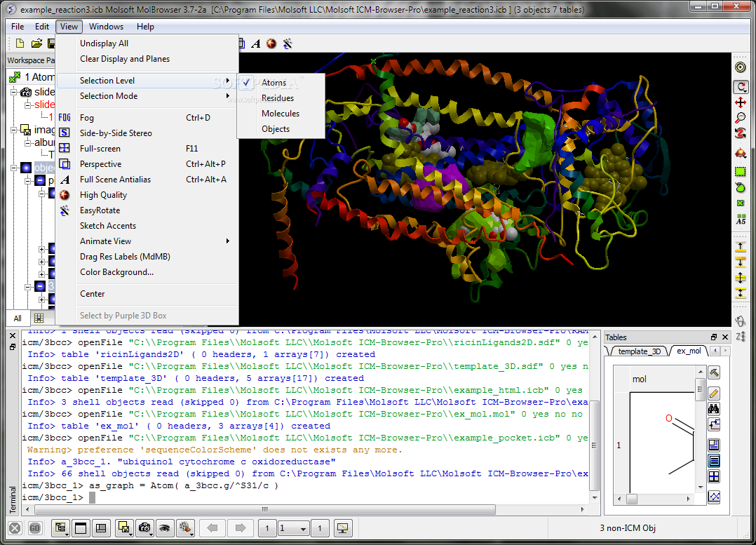The height and width of the screenshot is (545, 756).
Task: Click the movie reel icon in bottom toolbar
Action: [185, 528]
